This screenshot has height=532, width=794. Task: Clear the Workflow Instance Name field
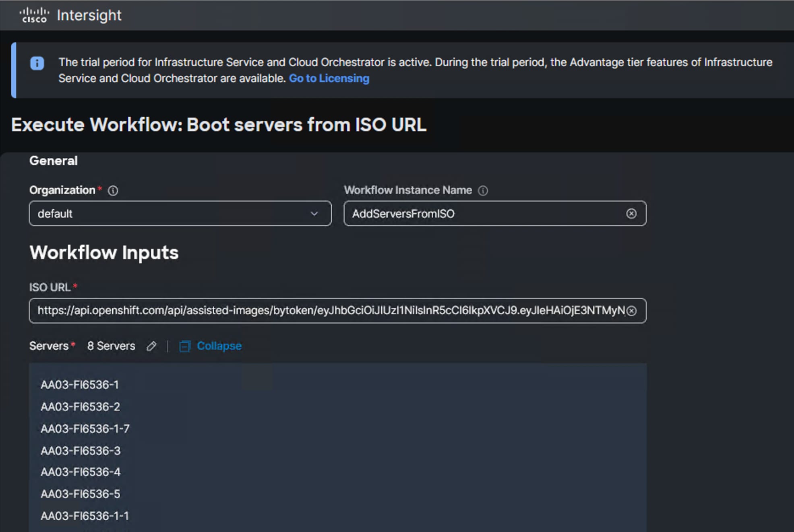click(631, 214)
